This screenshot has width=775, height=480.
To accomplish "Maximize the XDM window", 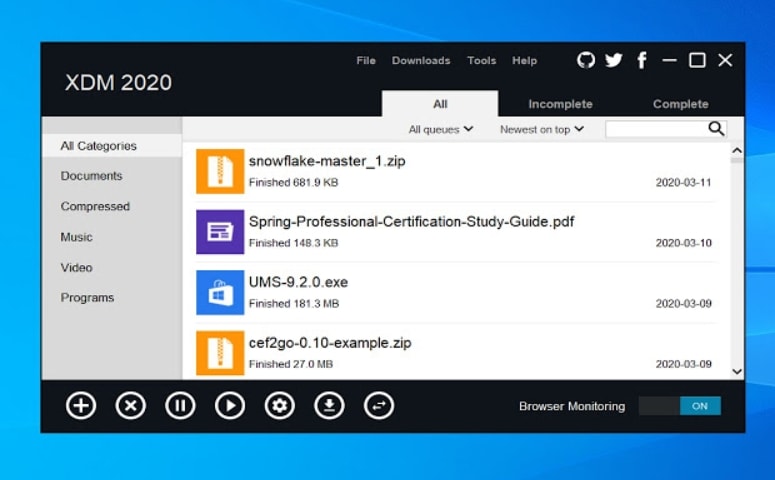I will [x=697, y=60].
